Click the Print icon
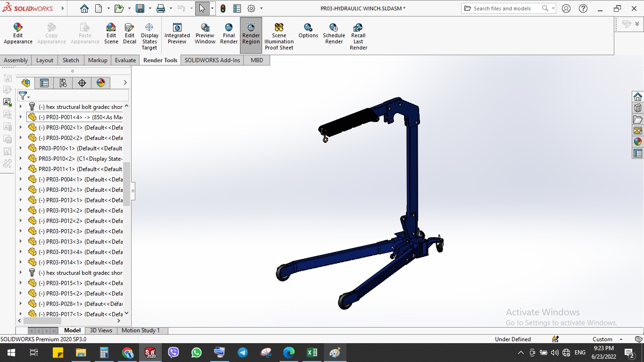 point(161,8)
